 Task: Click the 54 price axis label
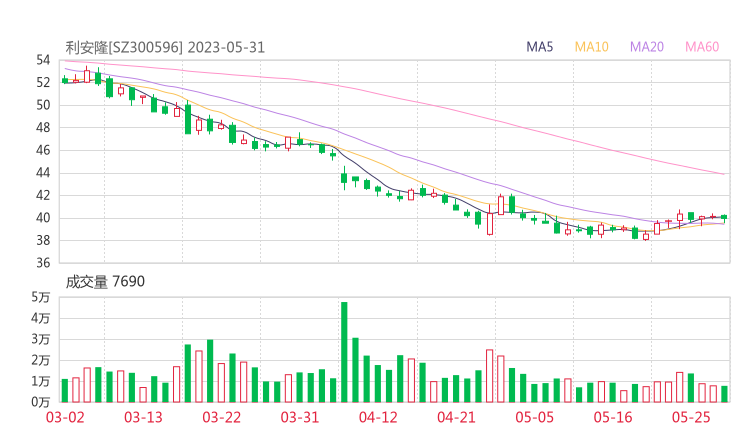(43, 60)
